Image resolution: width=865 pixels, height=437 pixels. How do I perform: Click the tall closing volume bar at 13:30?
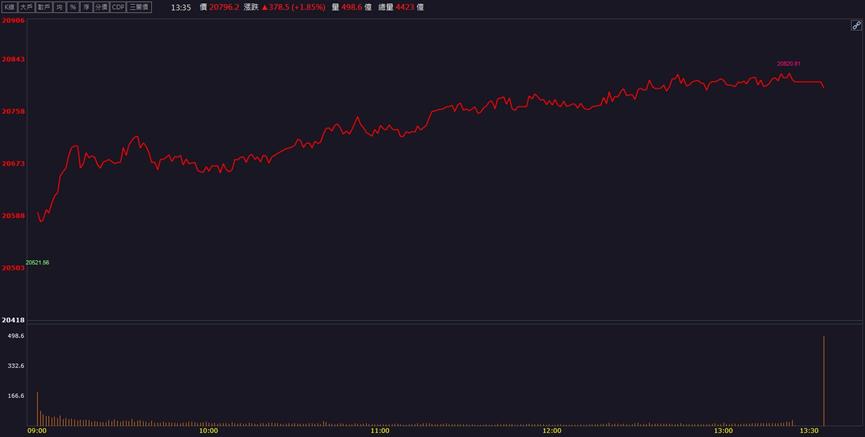[x=824, y=381]
